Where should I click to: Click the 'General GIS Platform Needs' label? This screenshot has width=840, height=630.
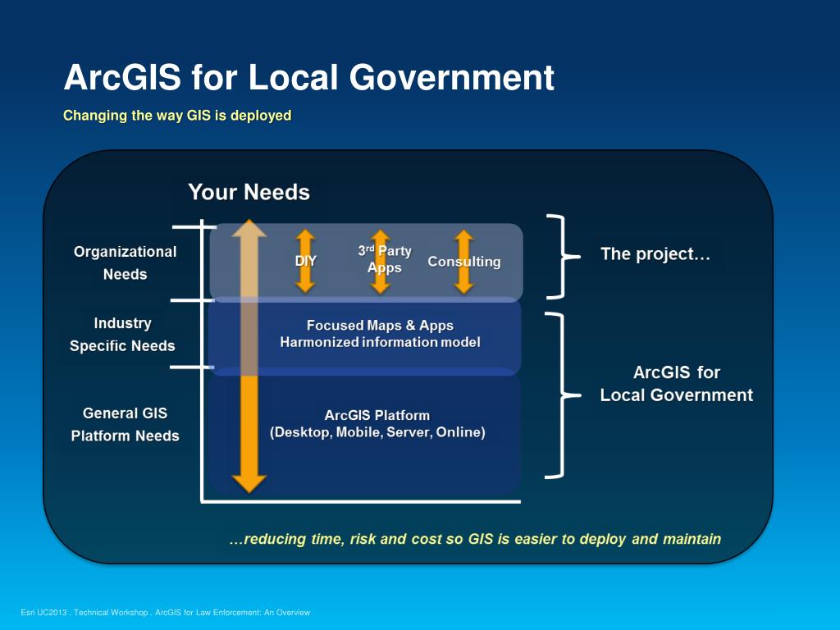(x=125, y=424)
